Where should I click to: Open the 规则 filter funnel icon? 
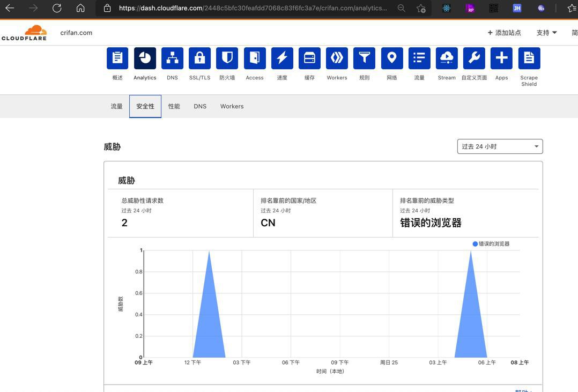coord(364,58)
